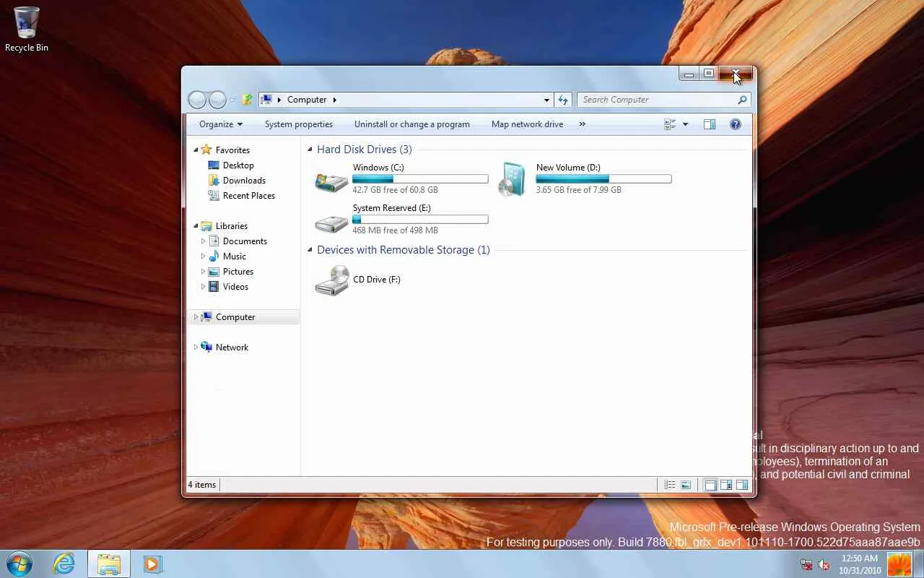Switch to details view from the status bar
This screenshot has width=924, height=578.
[670, 485]
